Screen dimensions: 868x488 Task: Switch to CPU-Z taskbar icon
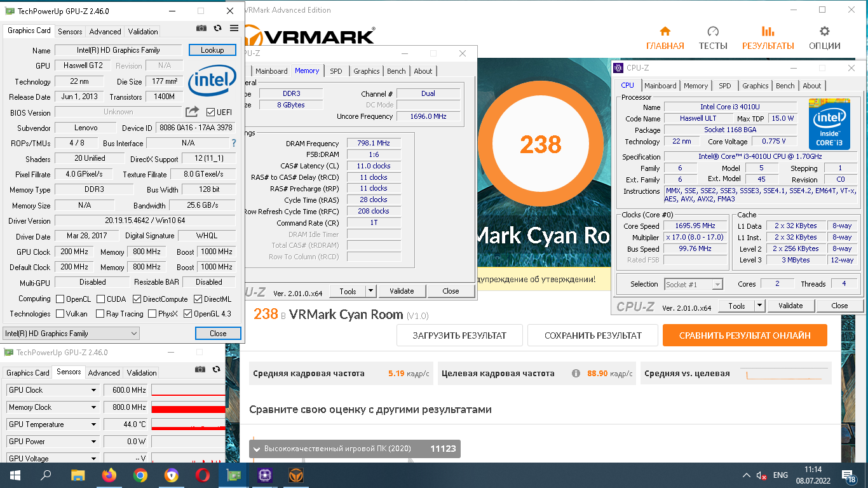point(265,475)
